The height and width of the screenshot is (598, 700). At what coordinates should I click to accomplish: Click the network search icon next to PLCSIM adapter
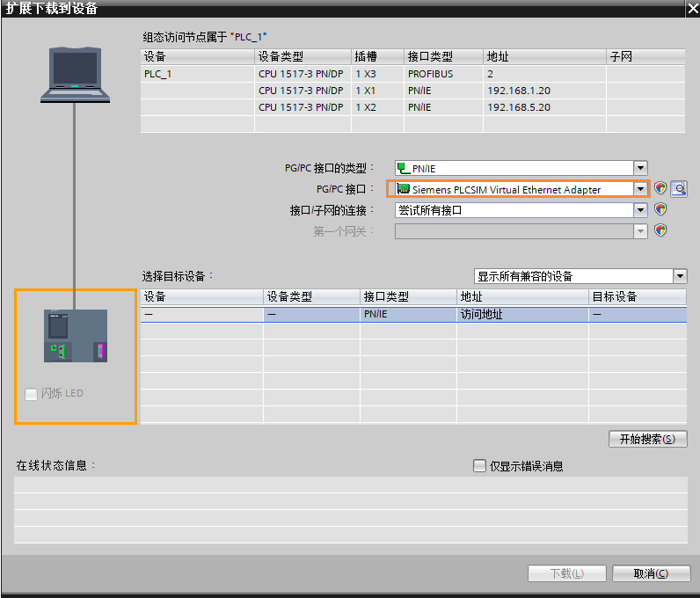679,189
